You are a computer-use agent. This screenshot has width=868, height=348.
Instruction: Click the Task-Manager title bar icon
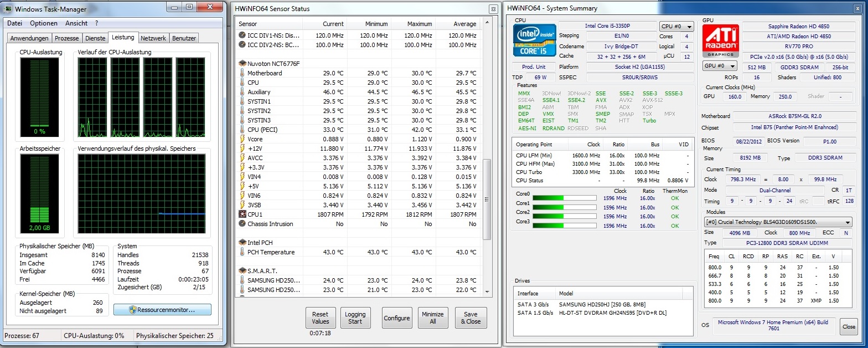(8, 8)
